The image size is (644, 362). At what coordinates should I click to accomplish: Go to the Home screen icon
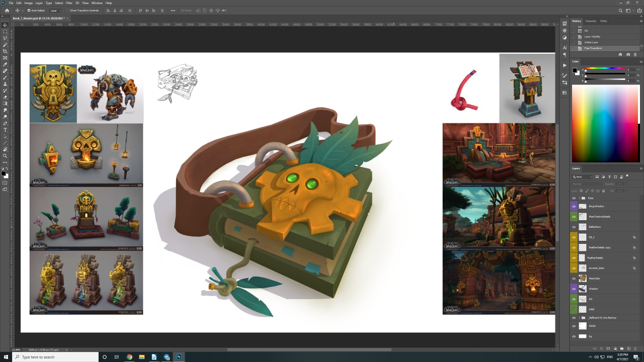[7, 10]
